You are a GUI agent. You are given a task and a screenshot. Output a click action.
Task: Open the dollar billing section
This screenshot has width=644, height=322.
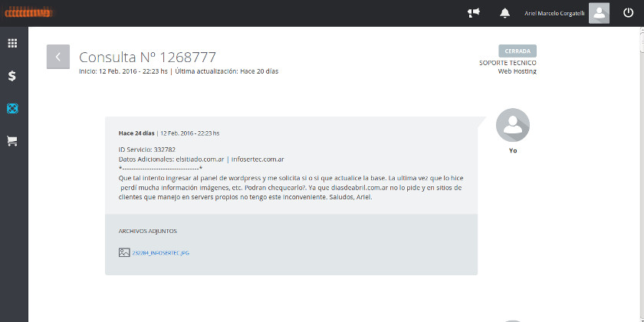12,76
